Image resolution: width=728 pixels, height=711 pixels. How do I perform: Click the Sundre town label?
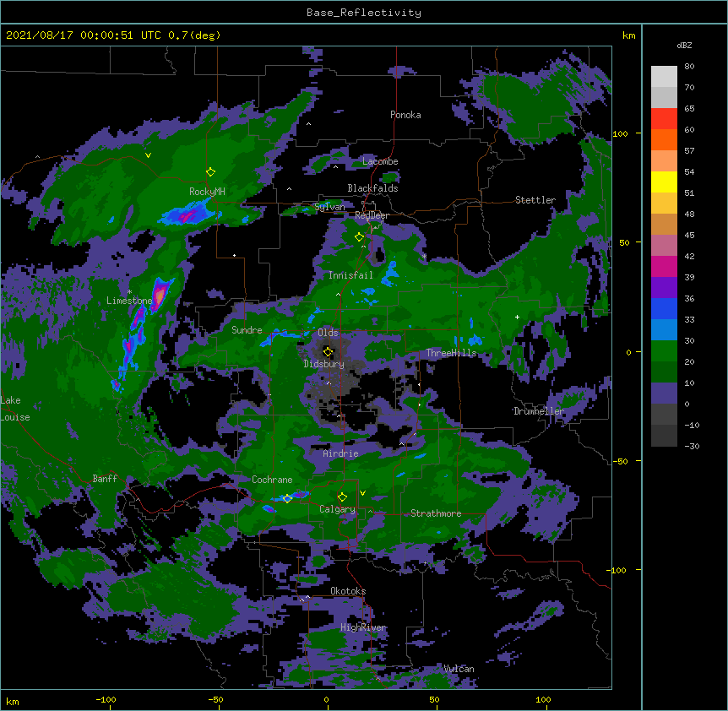point(247,330)
